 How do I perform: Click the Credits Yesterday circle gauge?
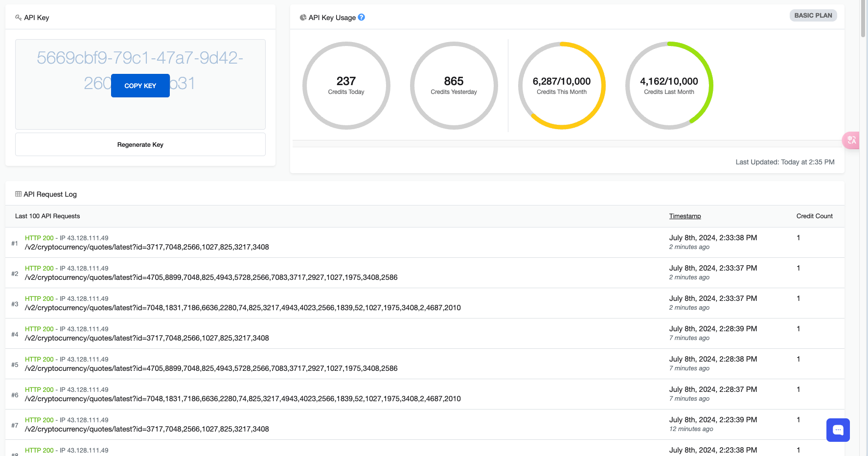(x=454, y=86)
